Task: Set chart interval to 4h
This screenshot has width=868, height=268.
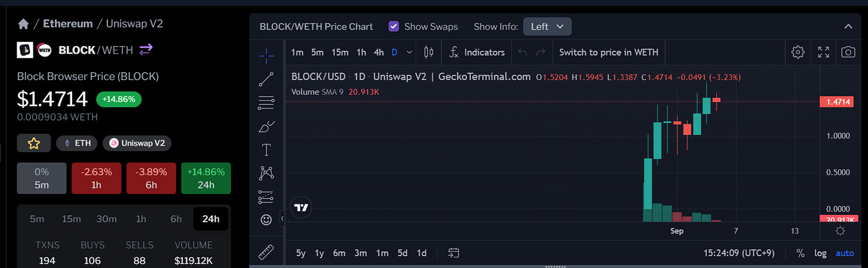Action: (x=379, y=53)
